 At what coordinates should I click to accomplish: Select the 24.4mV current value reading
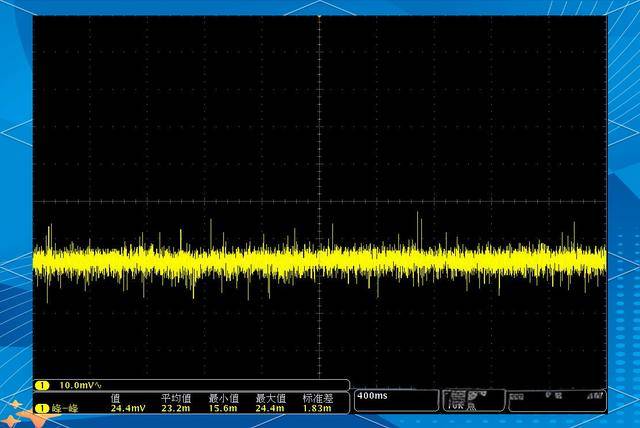129,408
